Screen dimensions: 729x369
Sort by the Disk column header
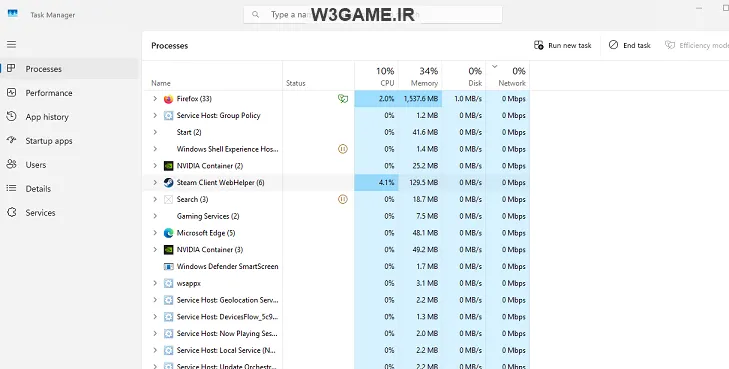[x=464, y=76]
